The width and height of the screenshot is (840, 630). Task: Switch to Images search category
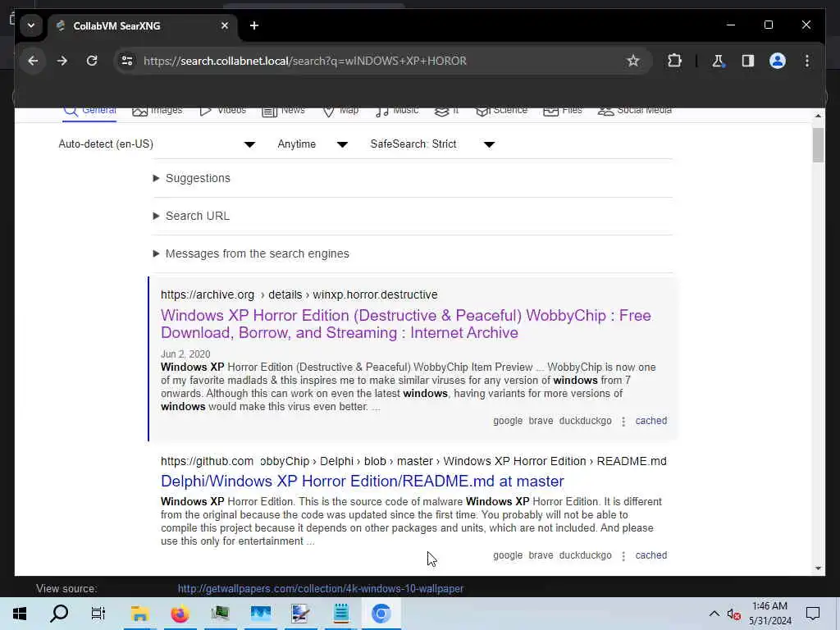157,111
